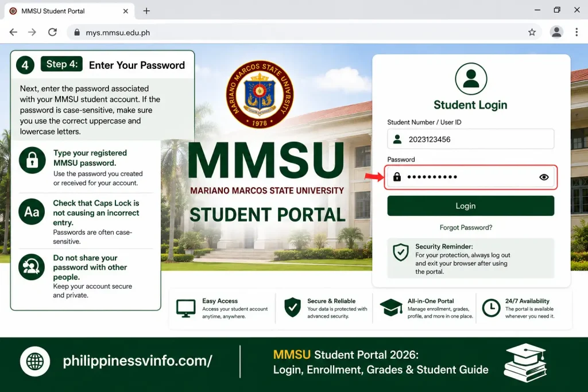This screenshot has width=588, height=392.
Task: Click the person icon in user ID field
Action: pos(397,139)
